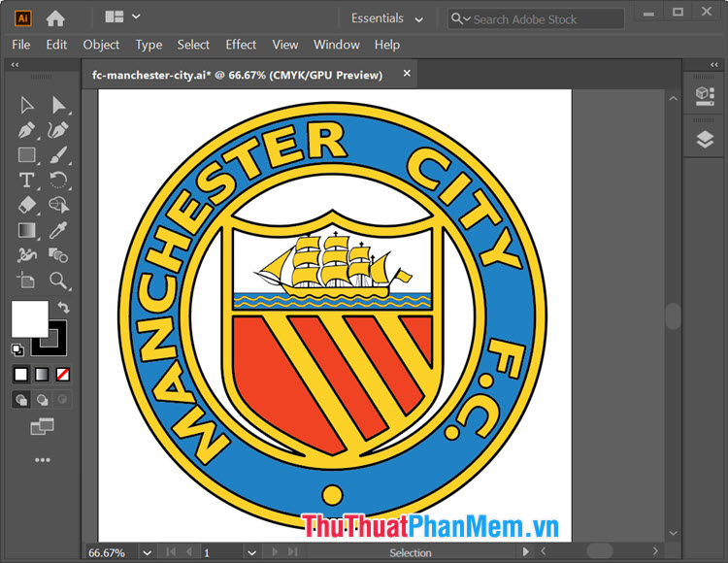Screen dimensions: 728x563
Task: Open the status bar options arrow
Action: tap(525, 552)
